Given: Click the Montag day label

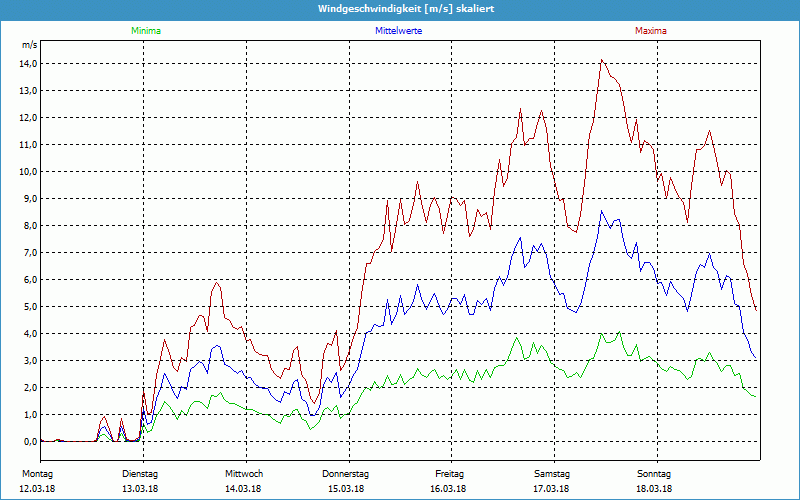Looking at the screenshot, I should point(37,474).
